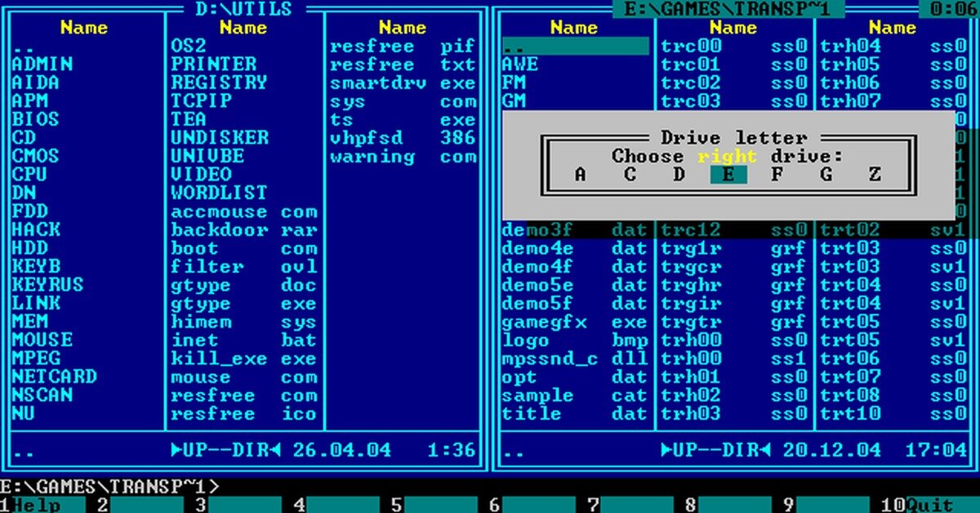
Task: Select the file inet bat
Action: [x=244, y=340]
